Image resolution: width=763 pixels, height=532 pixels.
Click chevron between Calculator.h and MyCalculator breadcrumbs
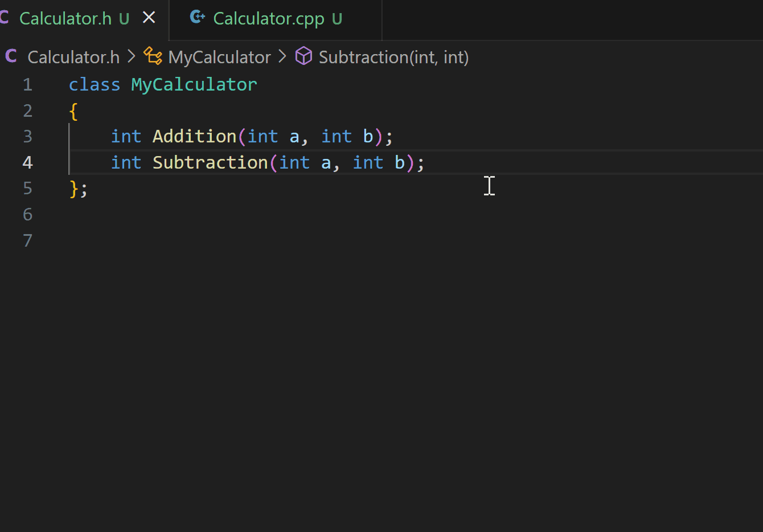[x=132, y=57]
